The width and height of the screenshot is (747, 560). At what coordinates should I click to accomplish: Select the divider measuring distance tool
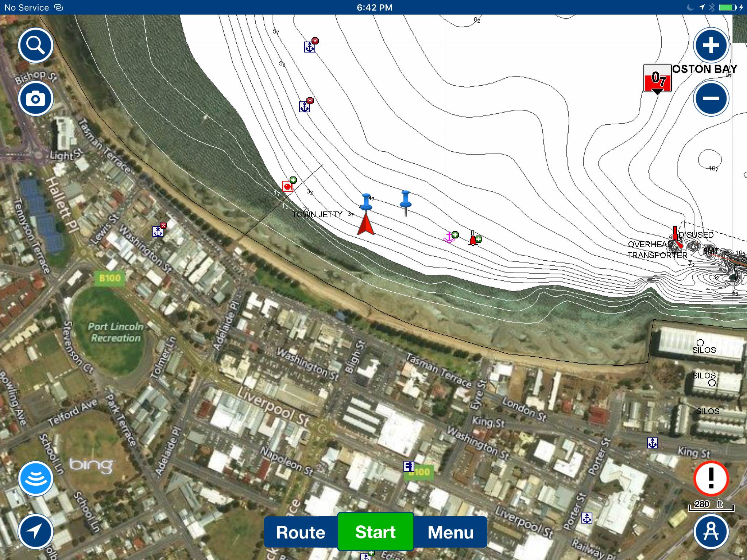coord(711,532)
